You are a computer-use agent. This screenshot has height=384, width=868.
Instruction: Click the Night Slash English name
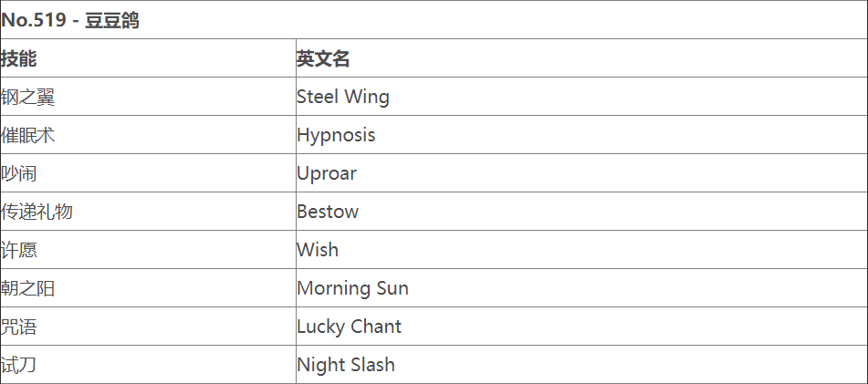[x=346, y=365]
